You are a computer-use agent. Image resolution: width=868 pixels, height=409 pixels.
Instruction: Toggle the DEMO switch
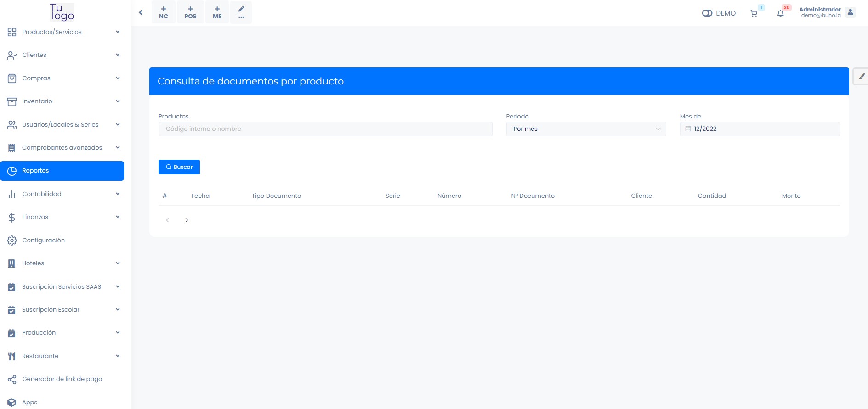coord(707,13)
